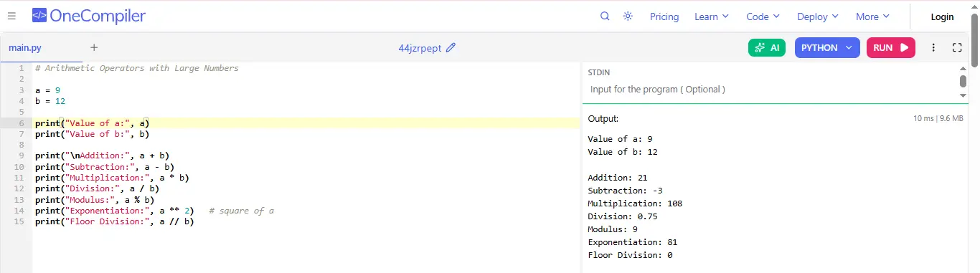Toggle light/dark theme sun icon
Screen dimensions: 980x273
tap(628, 16)
